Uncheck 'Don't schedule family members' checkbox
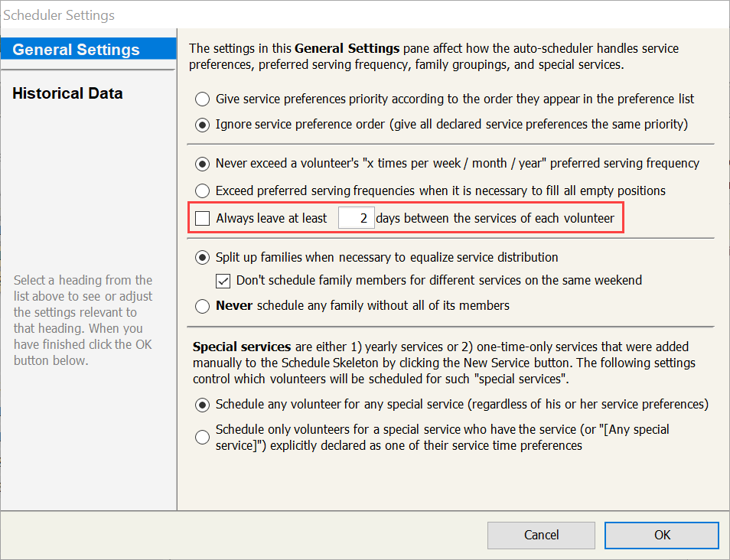 [223, 281]
